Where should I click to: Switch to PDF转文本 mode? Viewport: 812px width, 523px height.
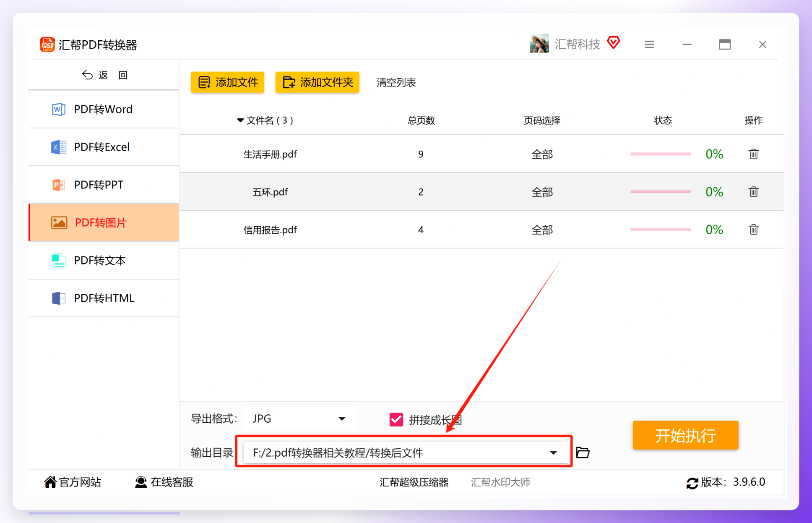pos(104,260)
